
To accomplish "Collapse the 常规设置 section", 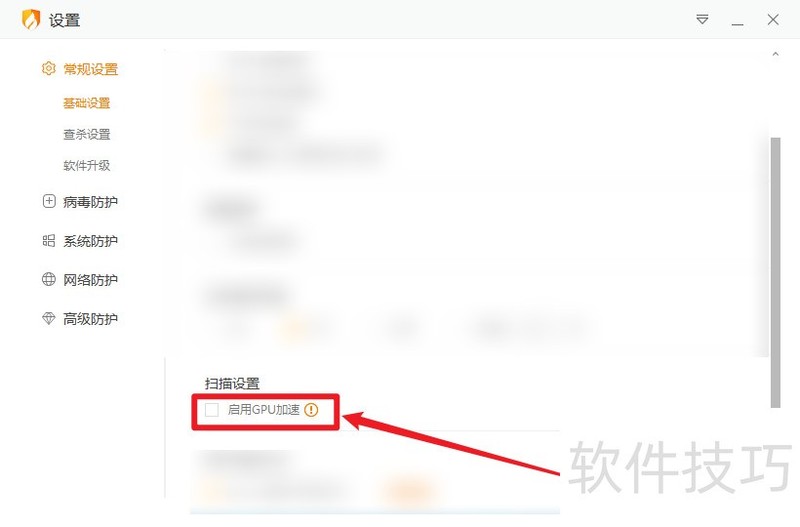I will pos(90,69).
